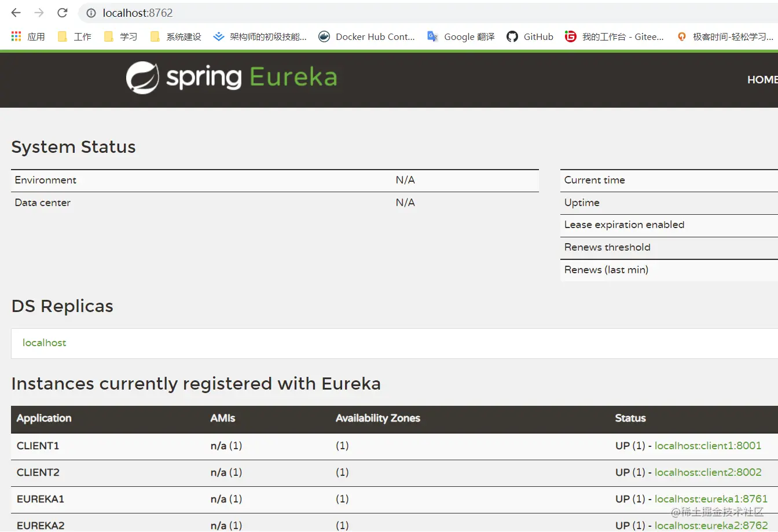
Task: Click the browser forward arrow
Action: (39, 13)
